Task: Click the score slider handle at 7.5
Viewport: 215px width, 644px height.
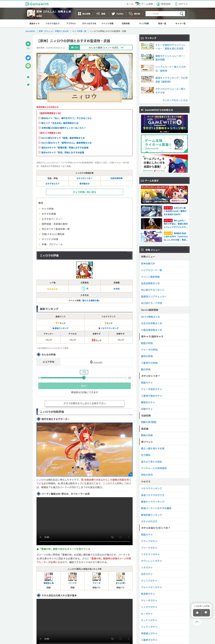Action: 84,378
